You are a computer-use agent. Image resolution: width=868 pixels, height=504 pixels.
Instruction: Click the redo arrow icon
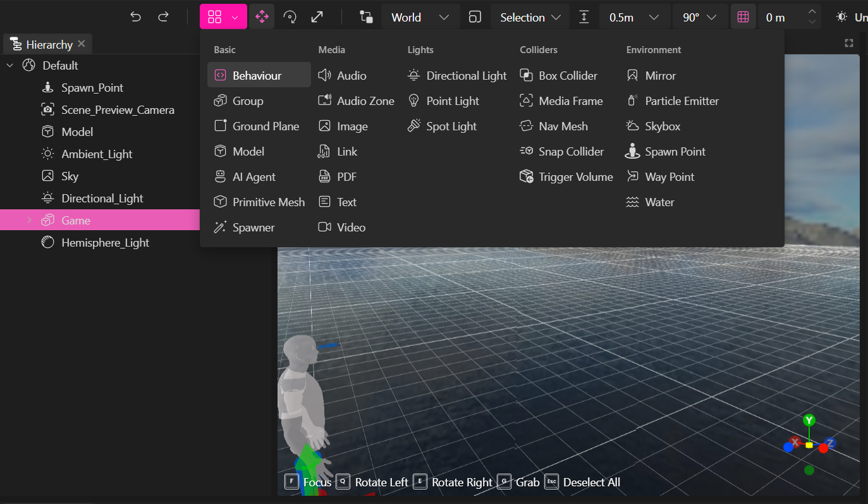[x=163, y=17]
